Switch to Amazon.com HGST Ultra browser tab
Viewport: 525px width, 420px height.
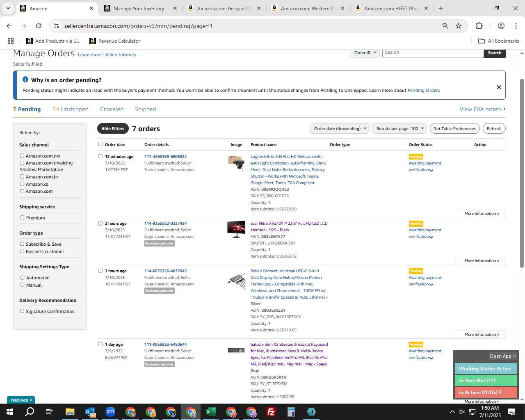[x=391, y=8]
